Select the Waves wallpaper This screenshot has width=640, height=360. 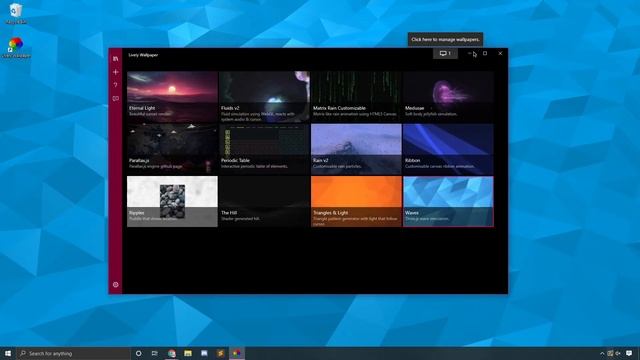[x=448, y=201]
